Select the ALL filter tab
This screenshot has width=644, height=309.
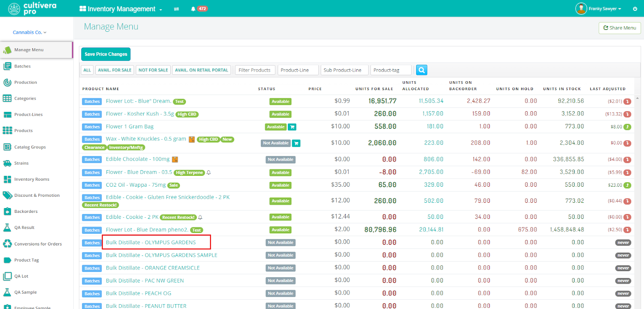pos(87,70)
